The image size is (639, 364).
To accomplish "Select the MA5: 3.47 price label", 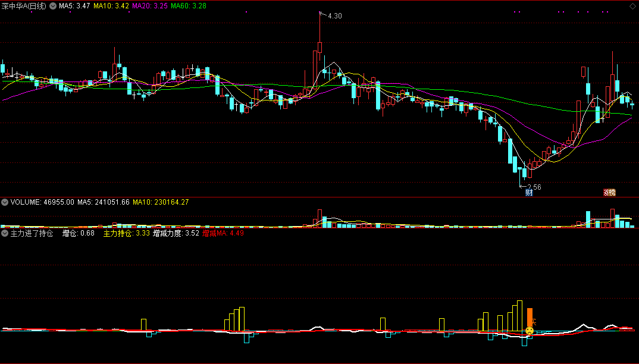I will (74, 6).
